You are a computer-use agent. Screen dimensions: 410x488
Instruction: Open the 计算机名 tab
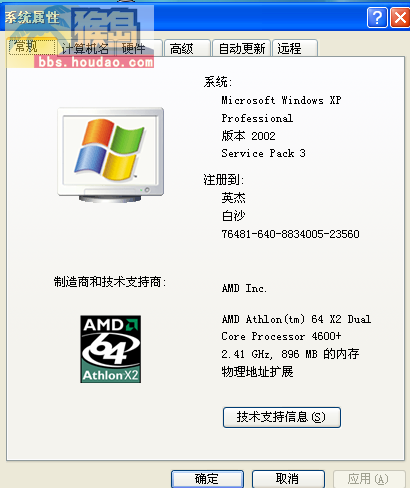click(85, 48)
